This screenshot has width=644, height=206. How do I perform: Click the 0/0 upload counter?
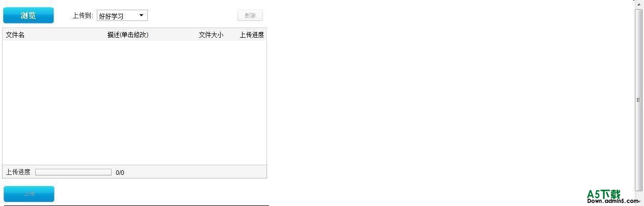120,172
